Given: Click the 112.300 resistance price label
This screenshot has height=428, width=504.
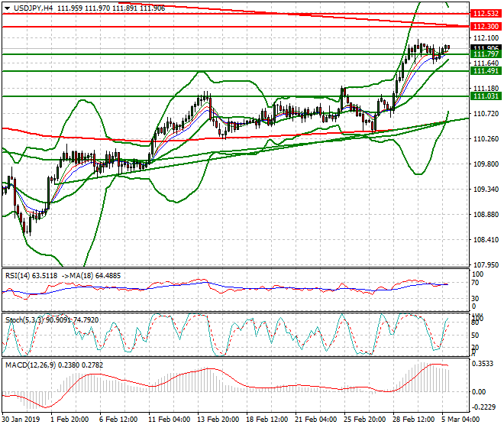Looking at the screenshot, I should [x=486, y=27].
